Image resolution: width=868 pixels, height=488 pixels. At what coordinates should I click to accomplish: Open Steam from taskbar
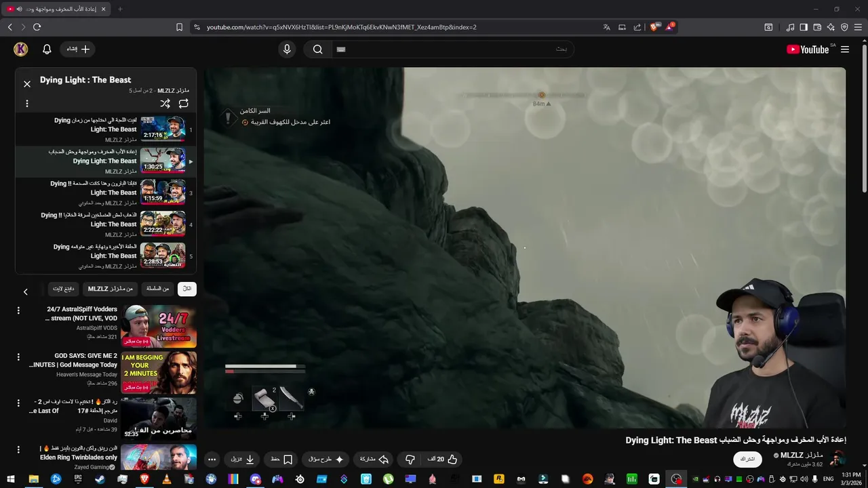[100, 479]
